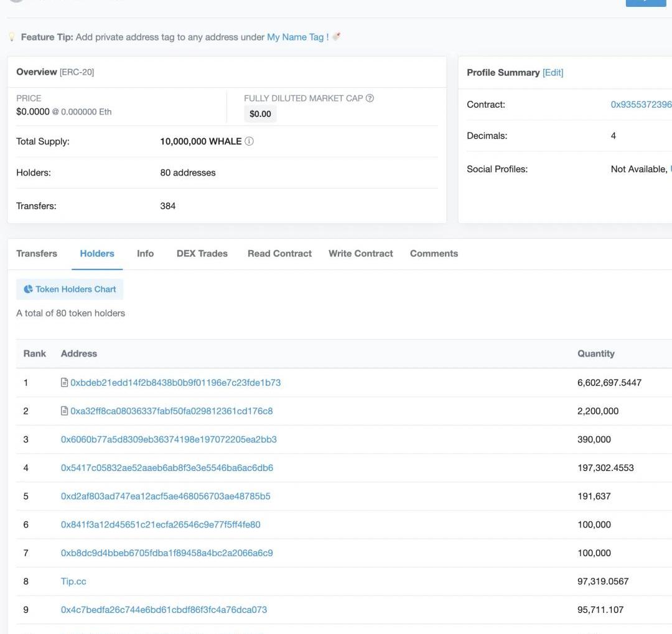Open the Info tab
The image size is (672, 634).
(145, 253)
